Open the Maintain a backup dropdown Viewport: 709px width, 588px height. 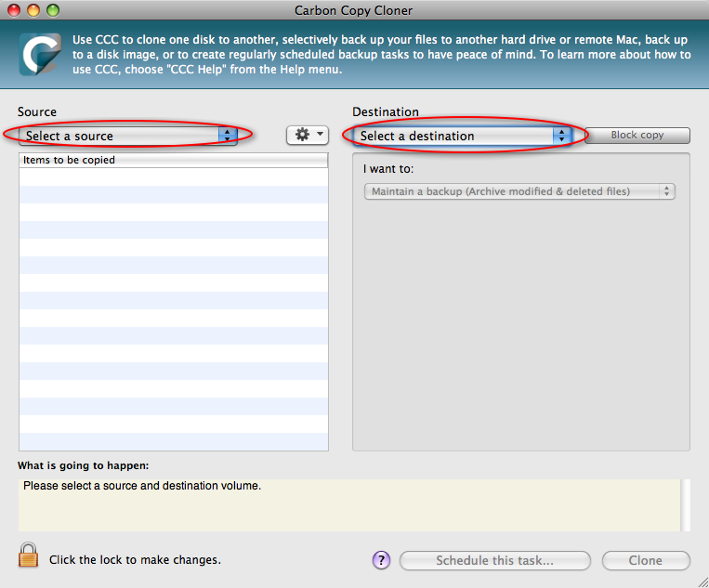pos(519,191)
